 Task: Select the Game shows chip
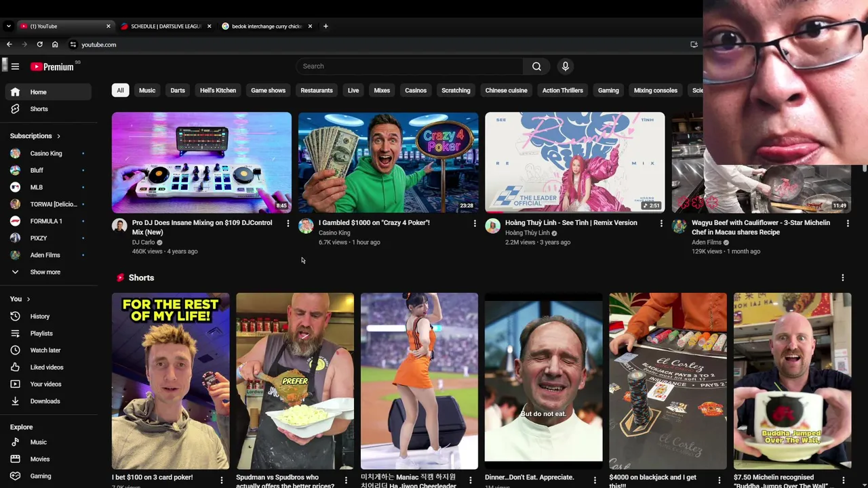pyautogui.click(x=268, y=91)
